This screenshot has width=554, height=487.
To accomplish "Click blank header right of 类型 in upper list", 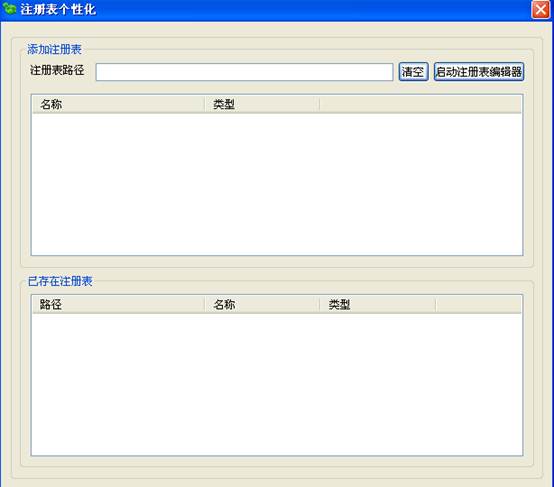I will click(420, 105).
